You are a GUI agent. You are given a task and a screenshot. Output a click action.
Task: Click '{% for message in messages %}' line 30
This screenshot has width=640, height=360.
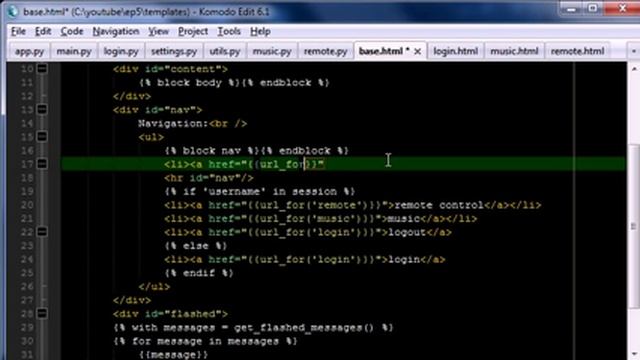[205, 341]
